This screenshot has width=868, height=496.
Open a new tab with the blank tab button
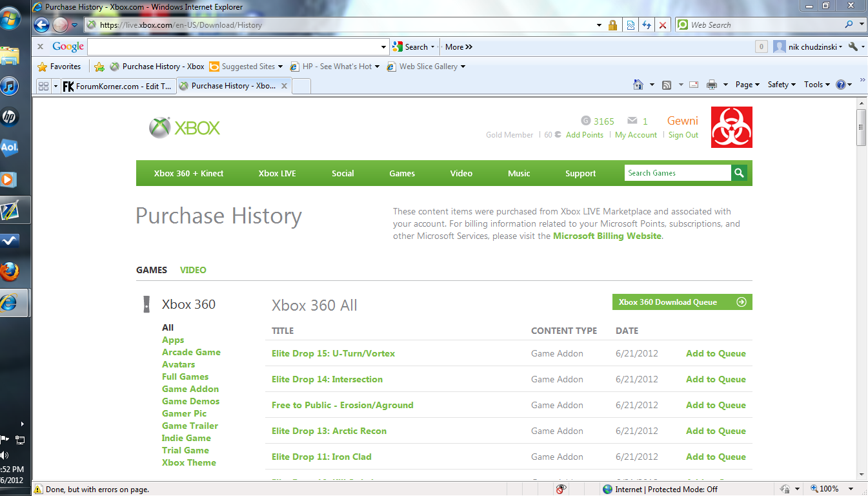pos(301,86)
